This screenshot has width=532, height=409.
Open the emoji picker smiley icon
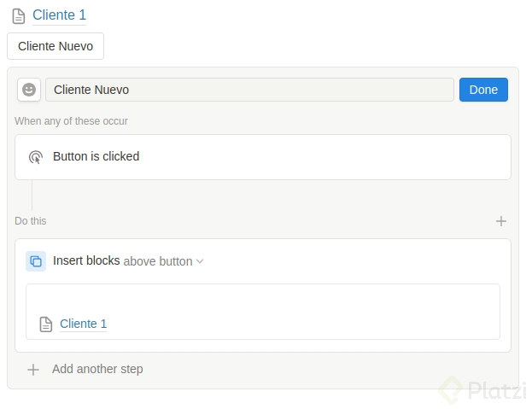tap(29, 90)
